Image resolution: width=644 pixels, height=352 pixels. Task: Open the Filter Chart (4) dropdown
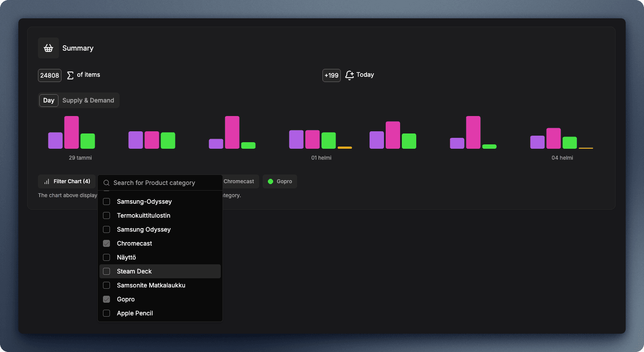(67, 181)
